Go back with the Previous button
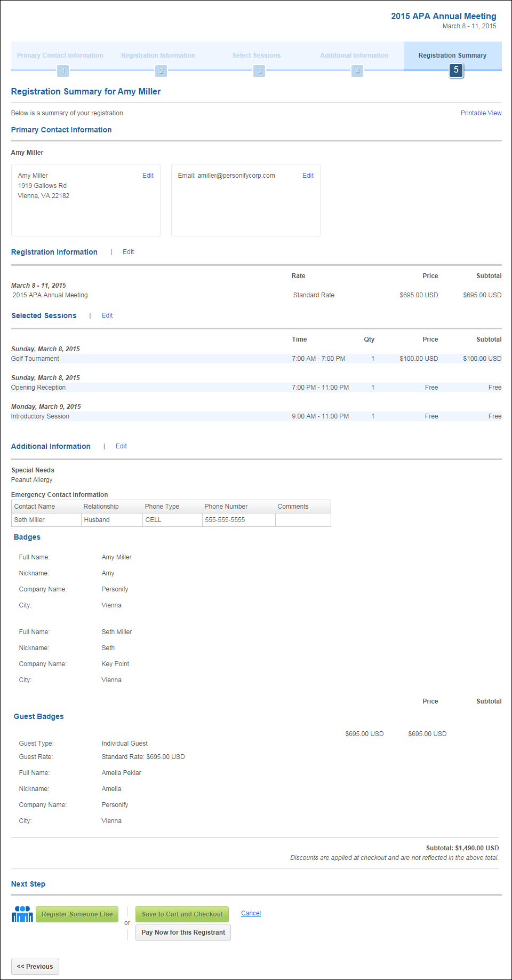 click(x=35, y=967)
